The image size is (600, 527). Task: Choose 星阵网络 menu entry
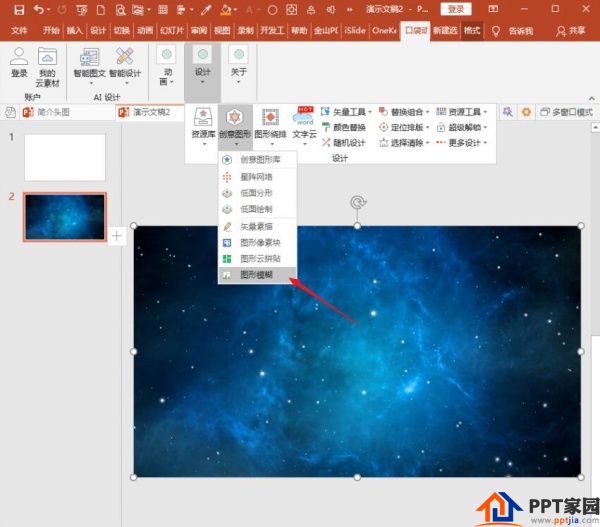[x=257, y=177]
